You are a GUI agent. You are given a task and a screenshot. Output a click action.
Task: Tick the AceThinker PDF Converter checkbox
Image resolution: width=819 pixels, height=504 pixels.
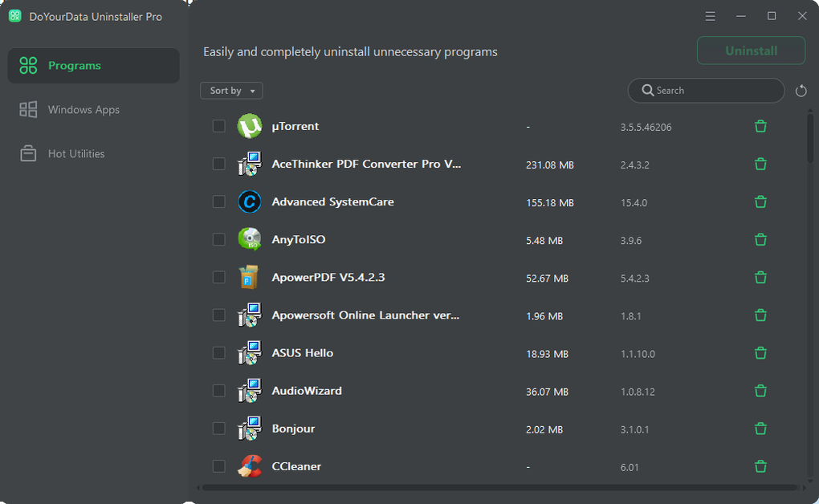[x=219, y=164]
